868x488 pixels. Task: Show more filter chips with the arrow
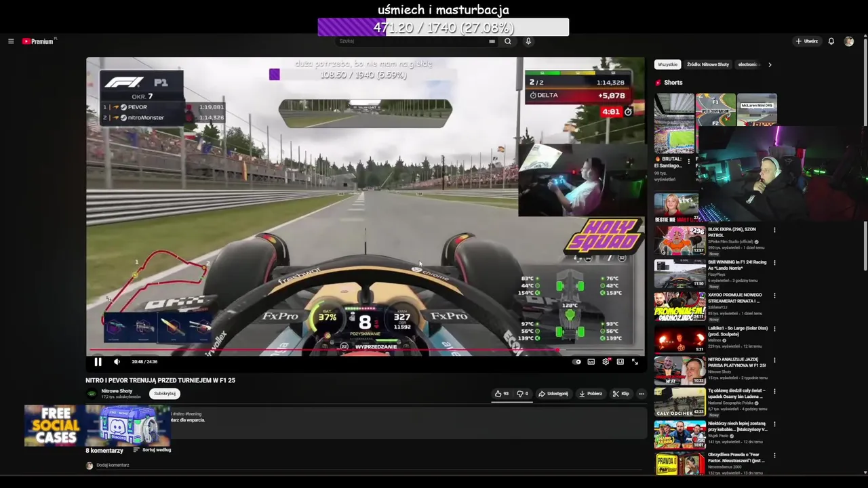770,64
